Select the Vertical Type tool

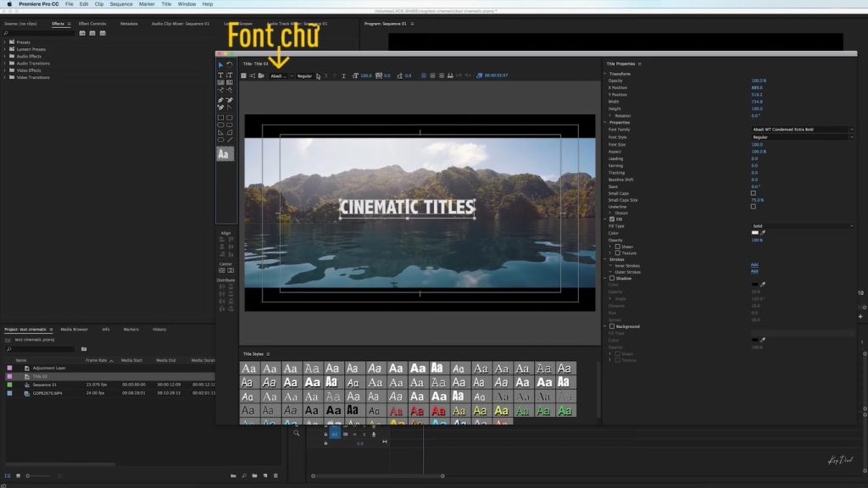[x=230, y=75]
